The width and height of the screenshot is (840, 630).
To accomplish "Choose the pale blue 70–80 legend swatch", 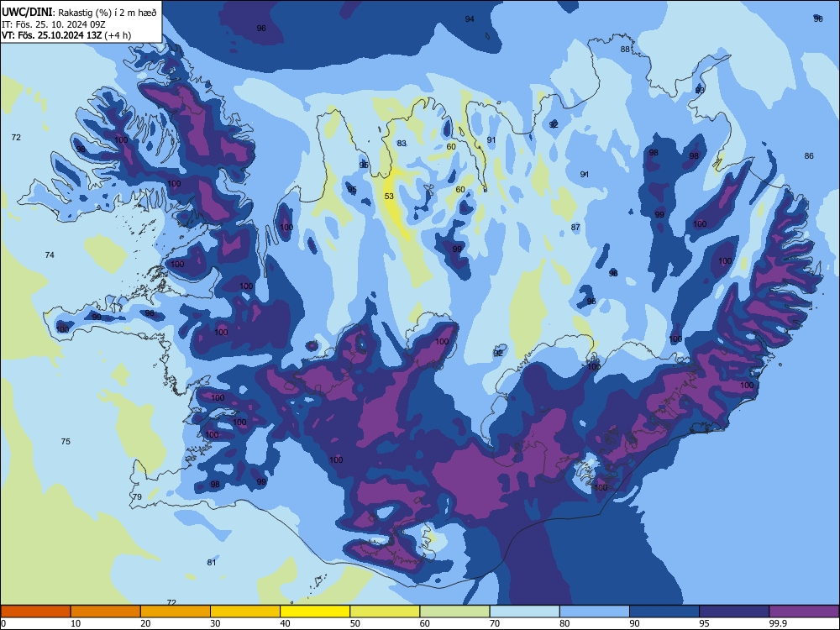I will click(x=524, y=612).
